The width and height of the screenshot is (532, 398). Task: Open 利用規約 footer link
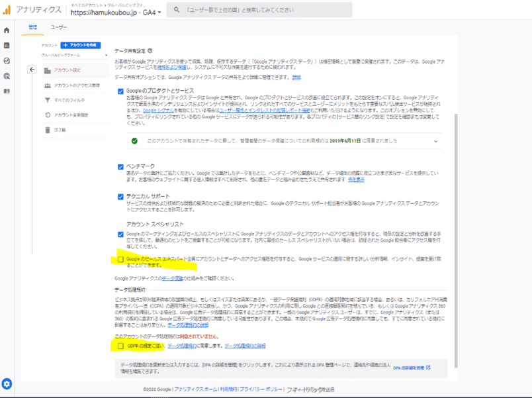tap(229, 389)
